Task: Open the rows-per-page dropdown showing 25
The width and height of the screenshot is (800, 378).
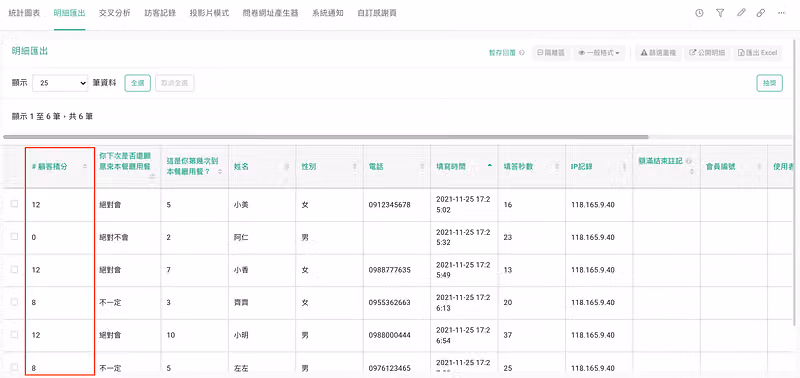Action: 60,83
